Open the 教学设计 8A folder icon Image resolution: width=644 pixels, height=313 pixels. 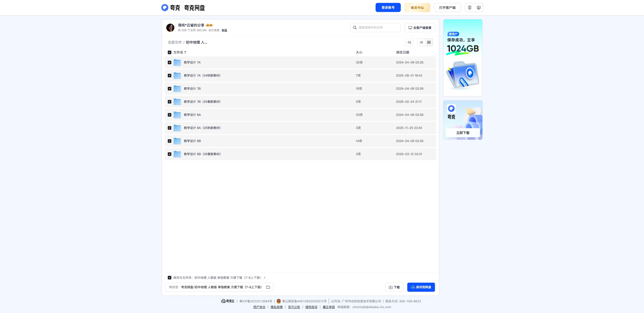177,115
